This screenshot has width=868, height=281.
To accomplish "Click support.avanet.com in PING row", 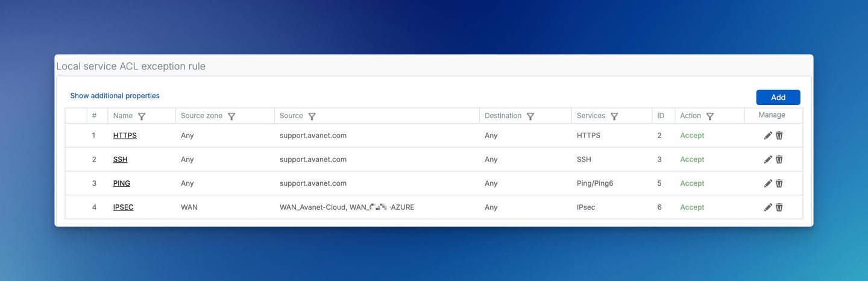I will point(313,183).
